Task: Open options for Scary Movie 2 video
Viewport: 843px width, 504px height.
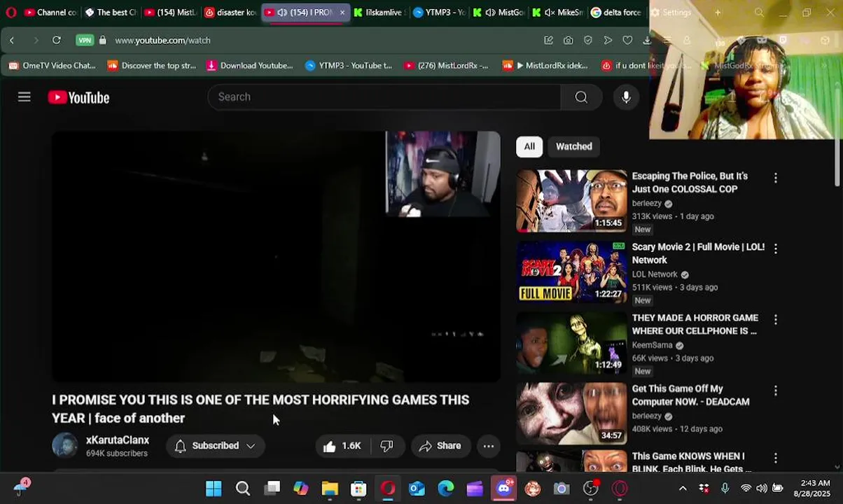Action: pyautogui.click(x=775, y=248)
